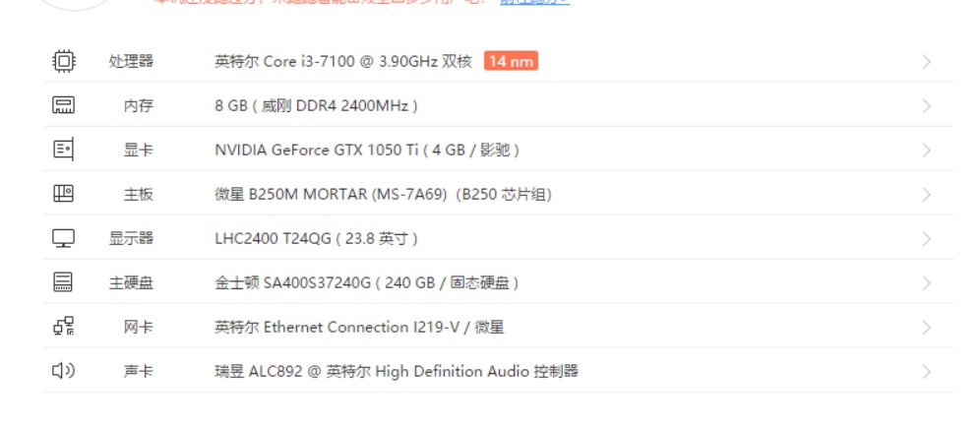Click the graphics card (显卡) icon
Viewport: 980px width, 429px height.
pos(63,150)
